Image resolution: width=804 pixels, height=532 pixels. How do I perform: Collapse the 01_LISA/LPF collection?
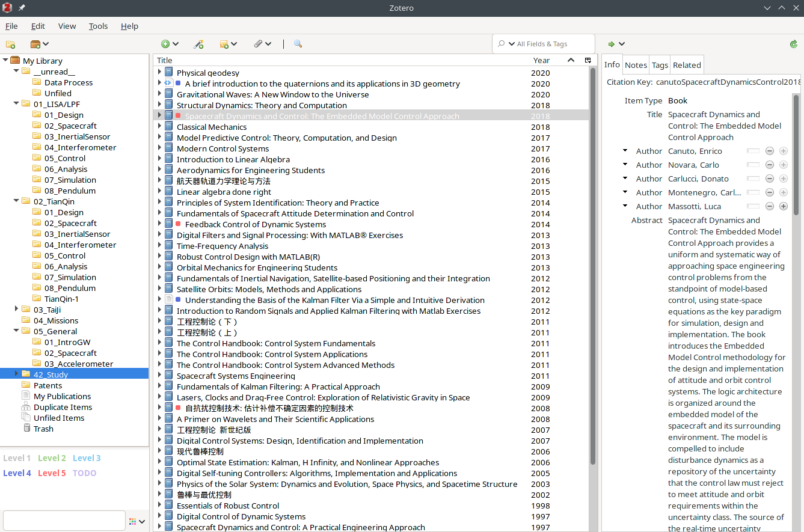[16, 104]
